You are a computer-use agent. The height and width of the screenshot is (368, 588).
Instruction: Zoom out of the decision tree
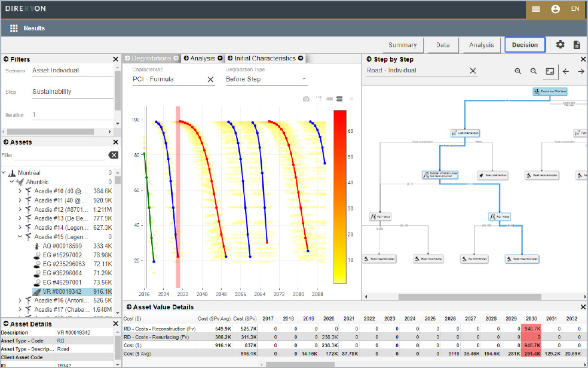[534, 71]
